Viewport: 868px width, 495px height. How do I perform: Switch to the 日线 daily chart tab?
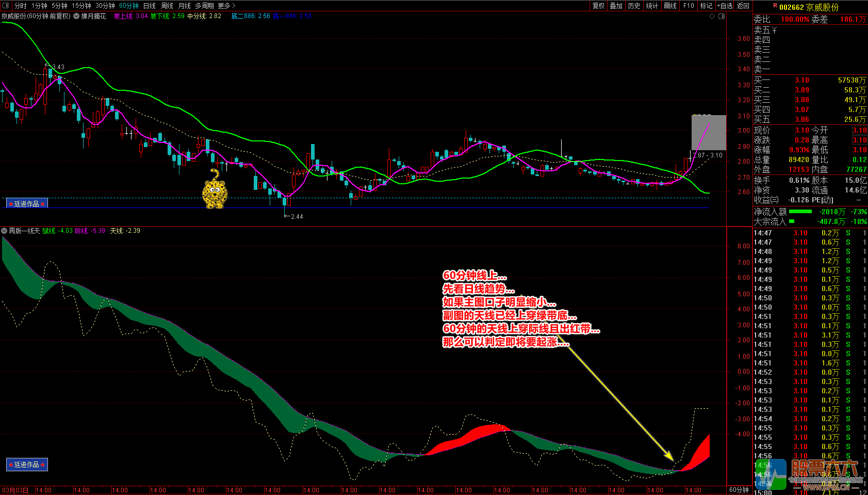click(150, 6)
